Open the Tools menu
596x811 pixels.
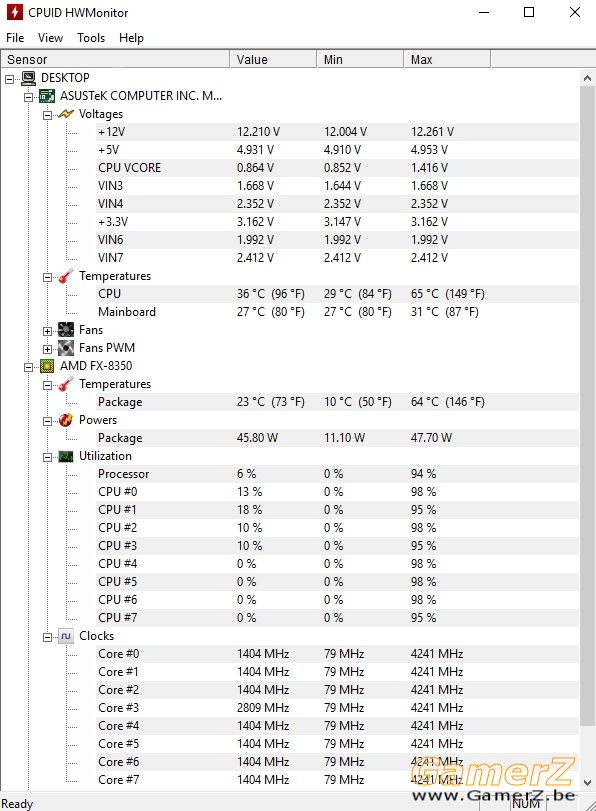coord(91,38)
